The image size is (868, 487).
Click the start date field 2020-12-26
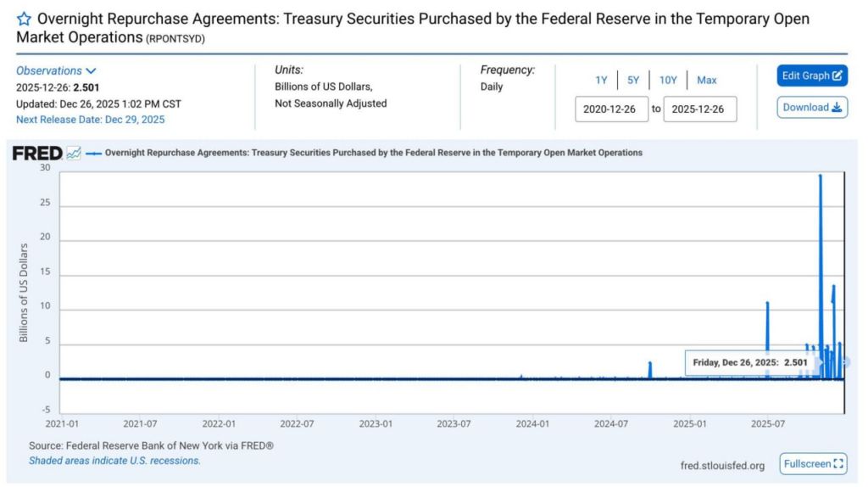pyautogui.click(x=611, y=109)
